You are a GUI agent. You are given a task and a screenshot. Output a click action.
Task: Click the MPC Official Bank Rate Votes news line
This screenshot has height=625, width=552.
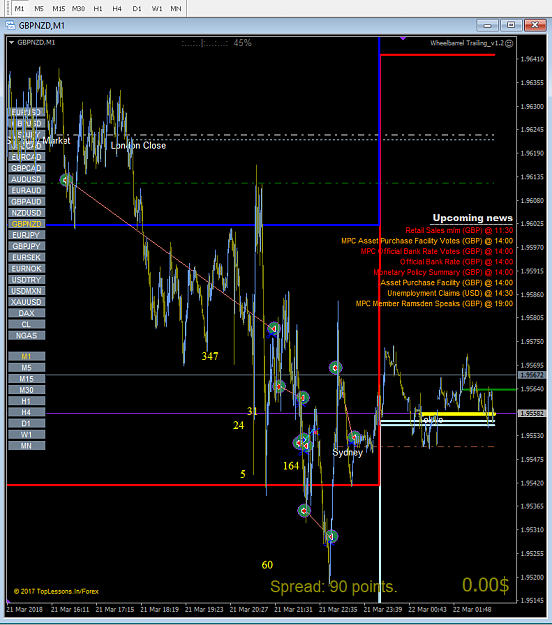click(x=437, y=252)
